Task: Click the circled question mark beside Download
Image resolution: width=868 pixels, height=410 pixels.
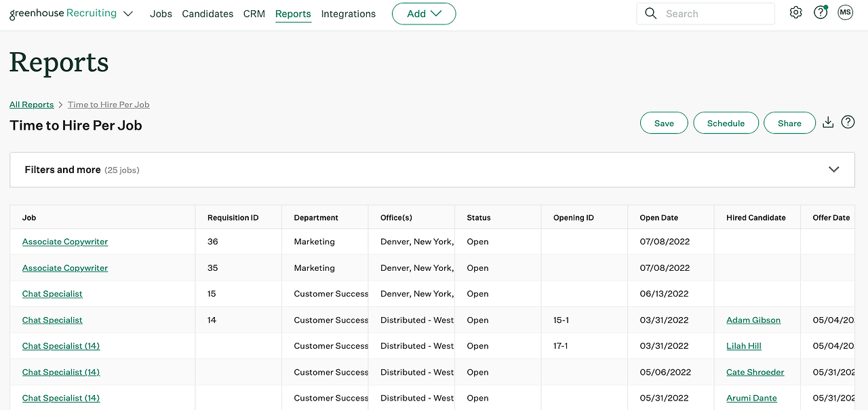Action: coord(848,122)
